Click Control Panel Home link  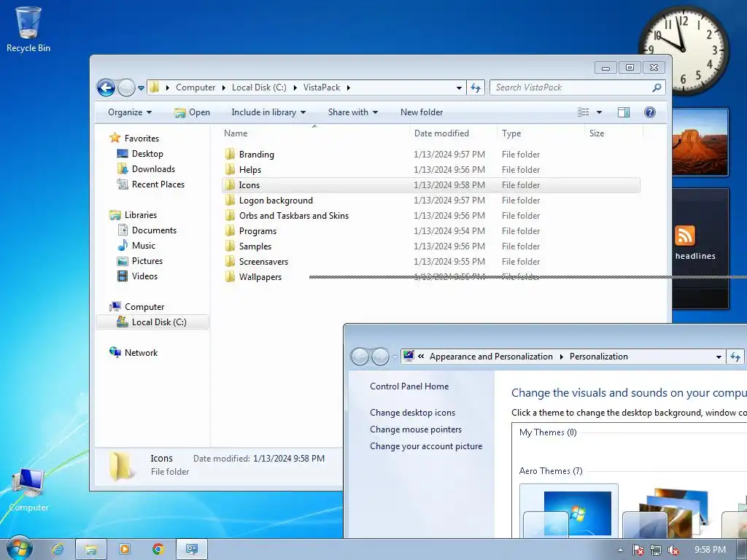pos(409,386)
